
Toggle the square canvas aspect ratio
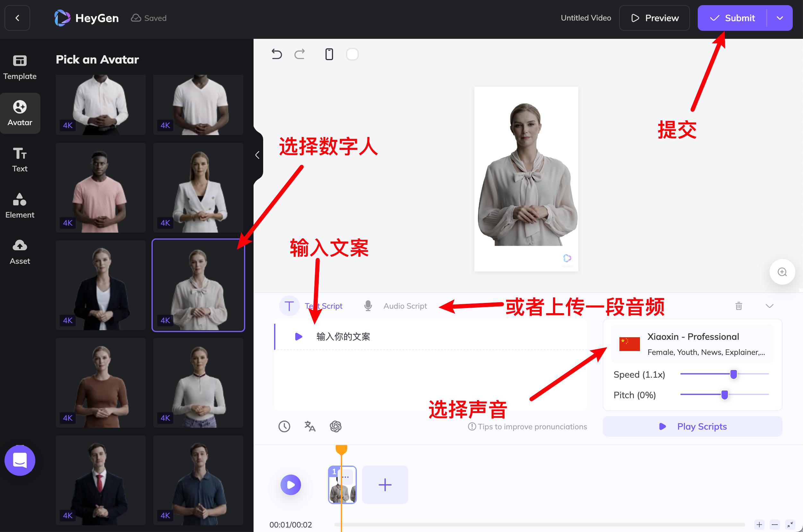coord(352,54)
